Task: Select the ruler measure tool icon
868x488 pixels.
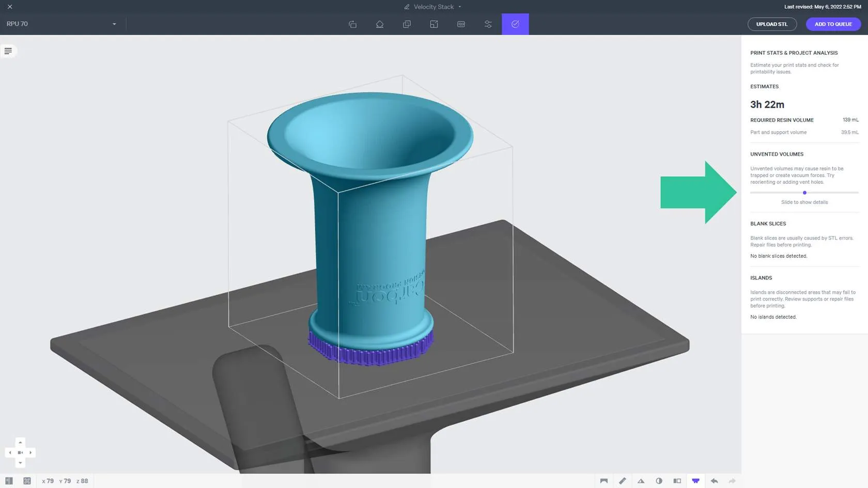Action: (623, 481)
